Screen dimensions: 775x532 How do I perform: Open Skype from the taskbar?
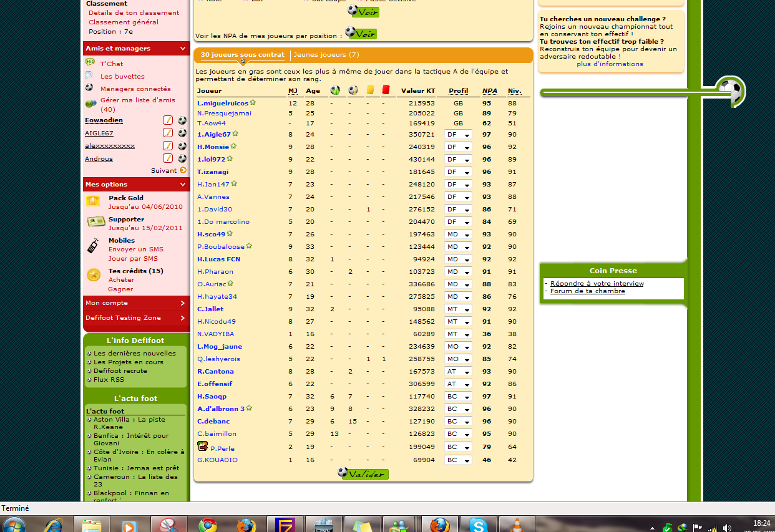click(479, 526)
